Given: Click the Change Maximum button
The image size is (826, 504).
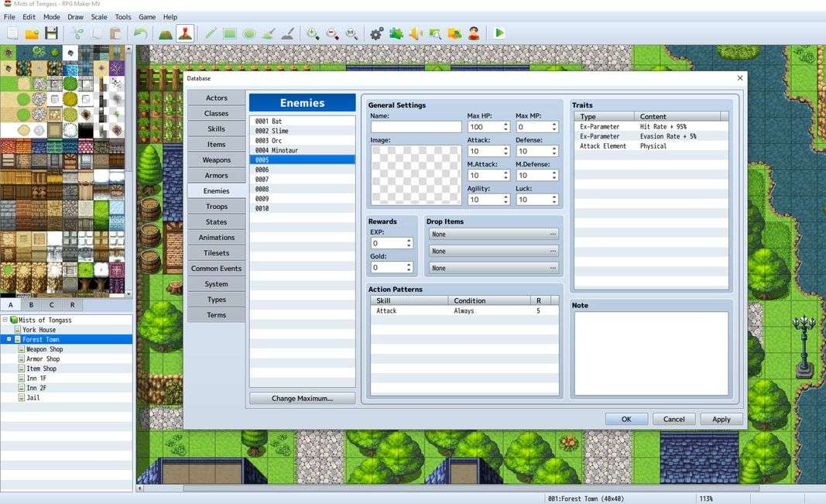Looking at the screenshot, I should point(302,398).
